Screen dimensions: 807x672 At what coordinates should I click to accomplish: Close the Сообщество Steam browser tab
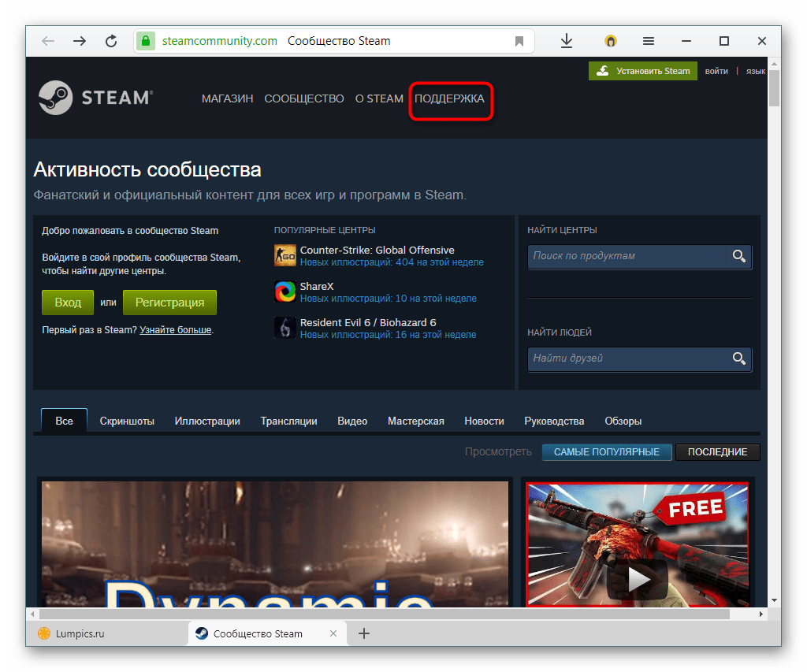[x=333, y=633]
